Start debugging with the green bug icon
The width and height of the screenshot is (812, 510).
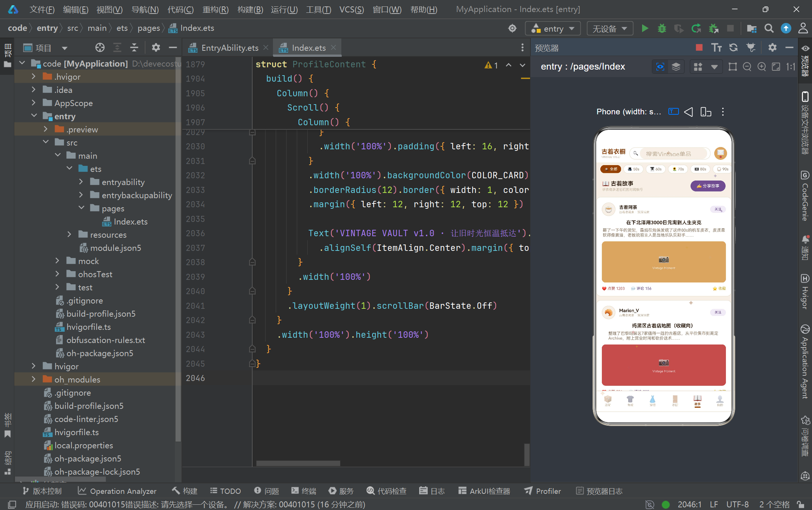(x=662, y=28)
